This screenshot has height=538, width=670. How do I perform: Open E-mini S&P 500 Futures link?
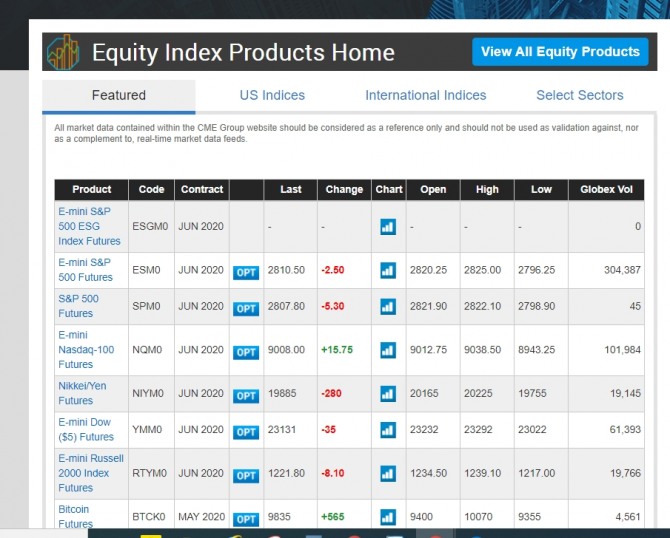point(85,270)
